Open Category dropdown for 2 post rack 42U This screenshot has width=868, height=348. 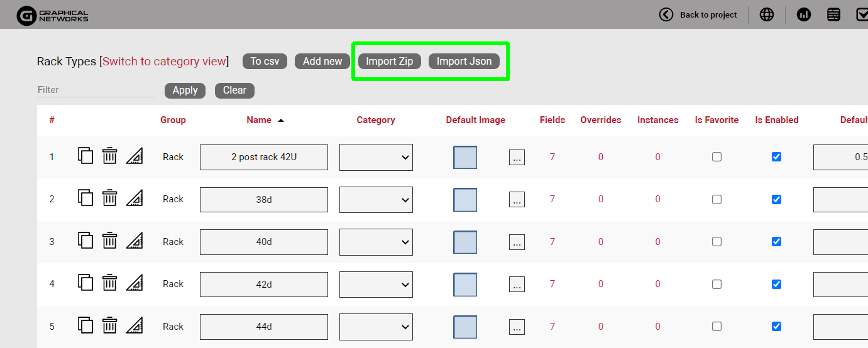tap(376, 158)
